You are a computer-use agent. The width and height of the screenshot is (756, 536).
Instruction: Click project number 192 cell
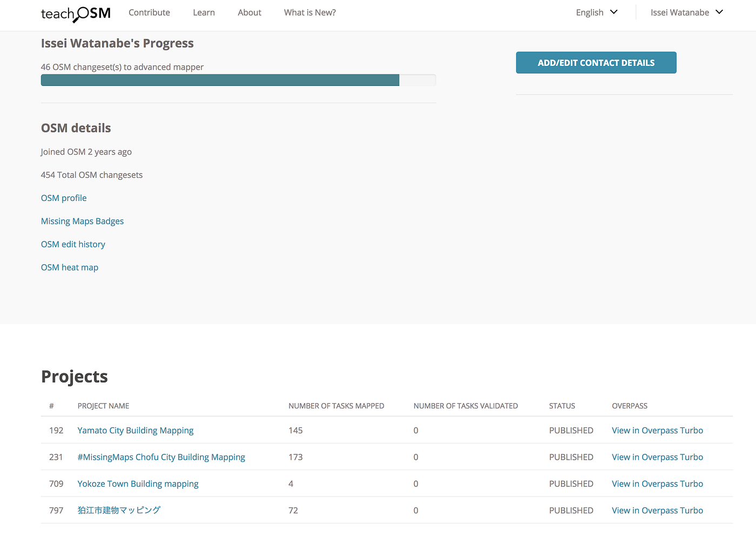point(56,430)
